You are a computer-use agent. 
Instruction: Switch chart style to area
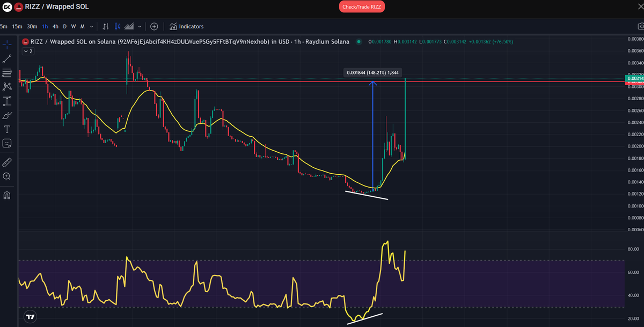tap(129, 26)
